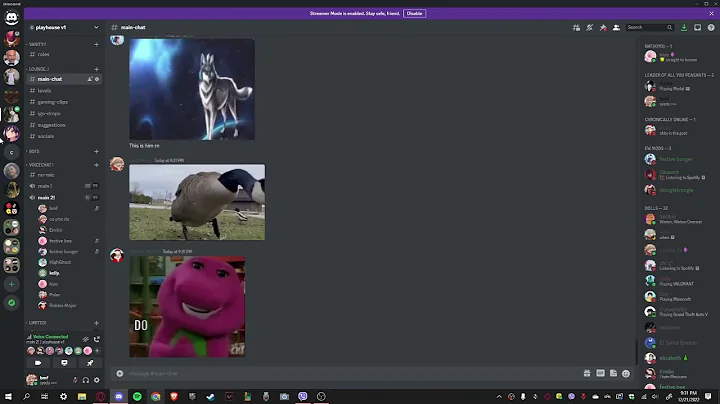Collapse the LOUNGE category
The height and width of the screenshot is (404, 720).
click(x=38, y=69)
